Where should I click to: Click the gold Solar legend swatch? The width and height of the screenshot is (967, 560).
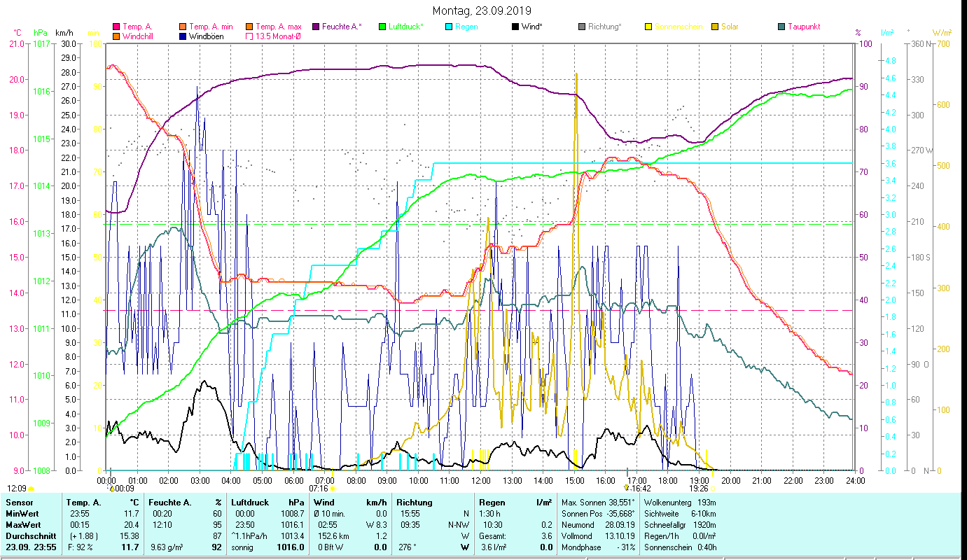tap(715, 27)
